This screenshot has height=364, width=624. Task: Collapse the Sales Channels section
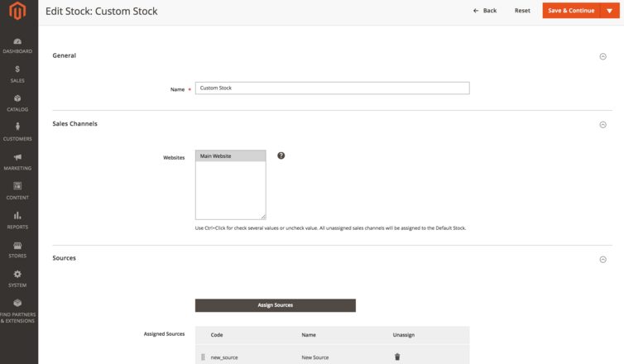coord(602,125)
